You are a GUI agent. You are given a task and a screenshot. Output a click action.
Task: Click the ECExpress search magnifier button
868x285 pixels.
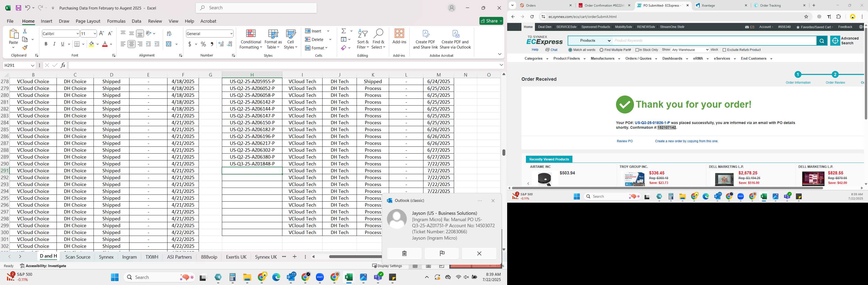822,41
